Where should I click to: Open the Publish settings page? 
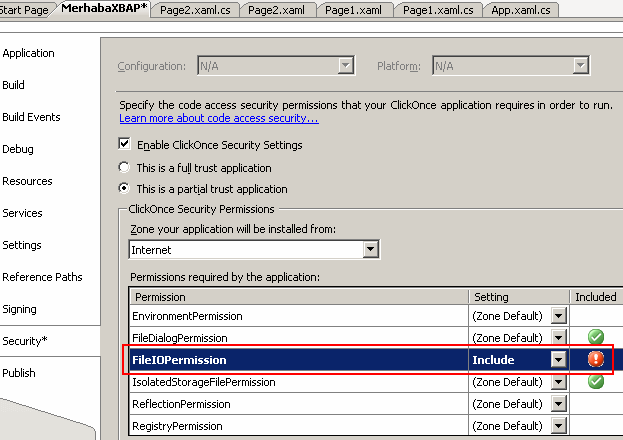[19, 373]
